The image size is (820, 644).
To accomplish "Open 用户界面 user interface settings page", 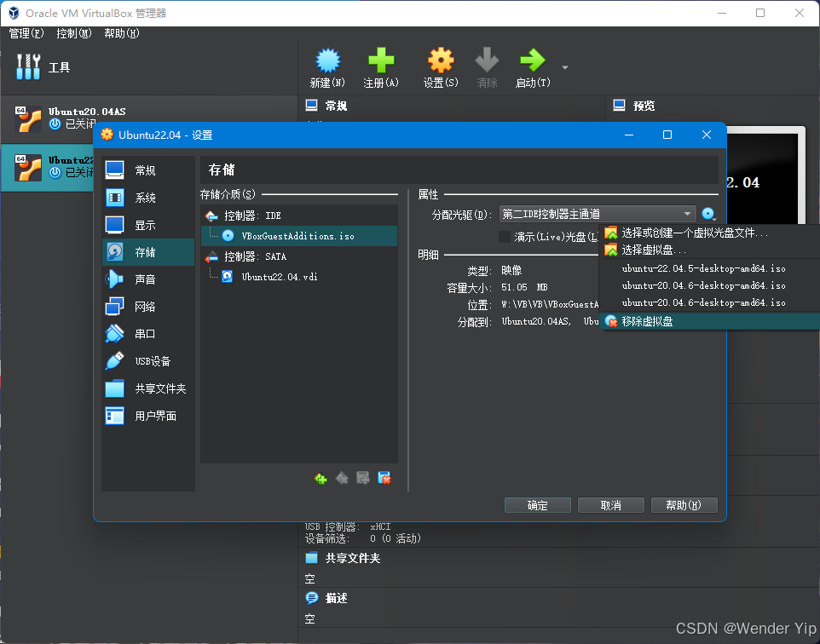I will (x=148, y=416).
